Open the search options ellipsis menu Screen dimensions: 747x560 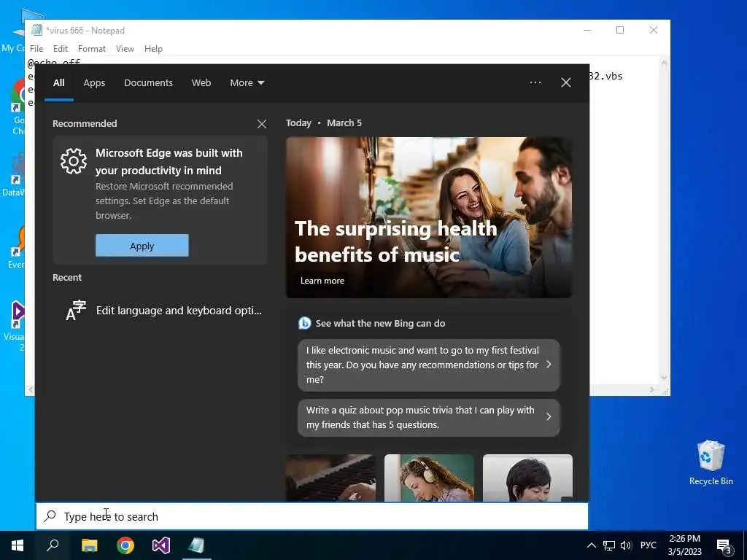coord(535,82)
